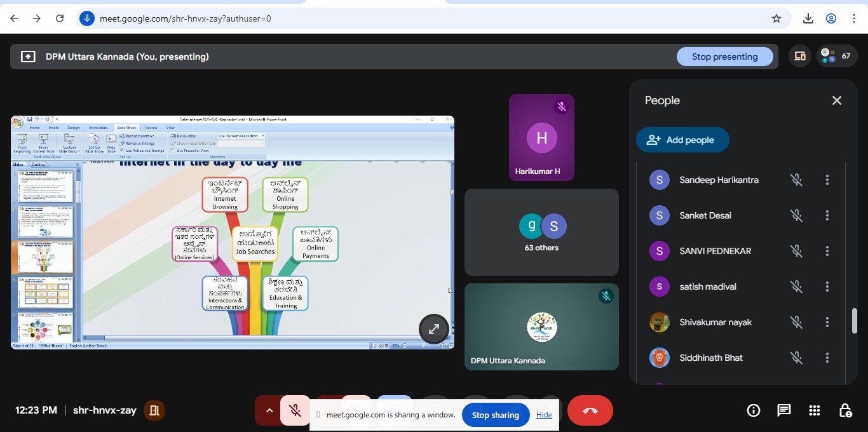This screenshot has width=868, height=432.
Task: Toggle the microphone mute button
Action: click(x=295, y=410)
